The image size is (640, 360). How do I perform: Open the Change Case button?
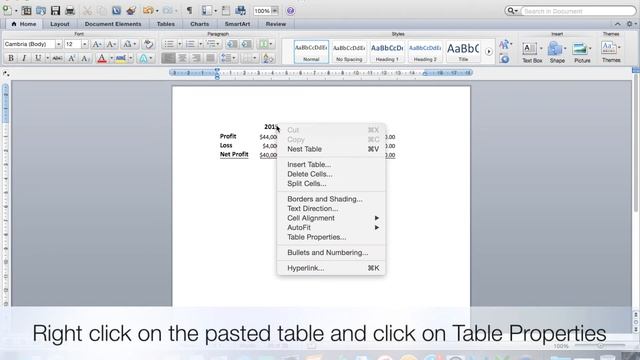coord(129,44)
